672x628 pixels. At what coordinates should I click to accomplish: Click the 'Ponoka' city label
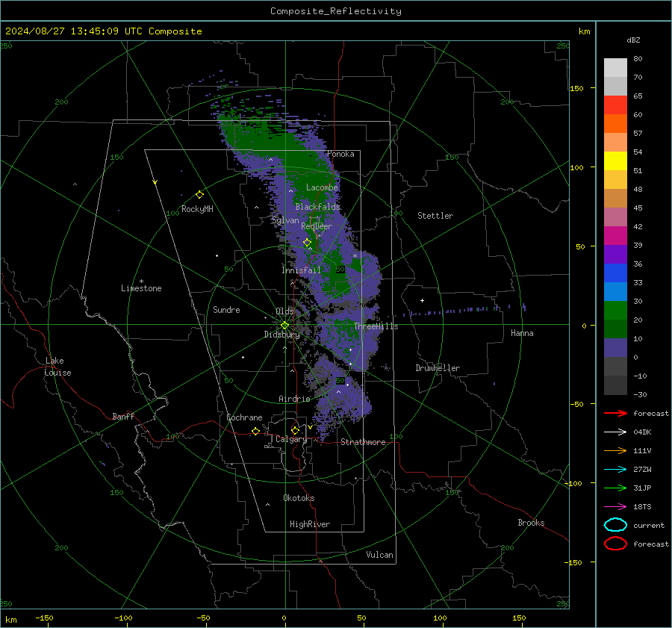(340, 154)
